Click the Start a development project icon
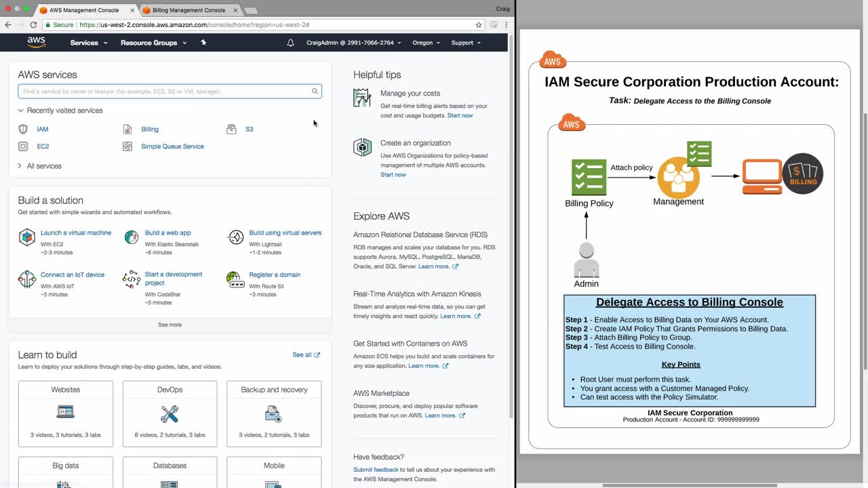Viewport: 868px width, 488px height. coord(132,279)
